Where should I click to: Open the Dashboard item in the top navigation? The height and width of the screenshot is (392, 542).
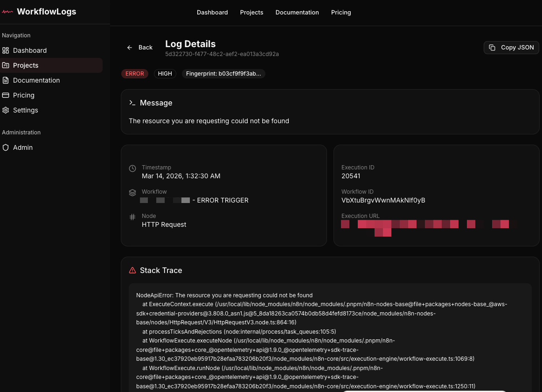[212, 12]
